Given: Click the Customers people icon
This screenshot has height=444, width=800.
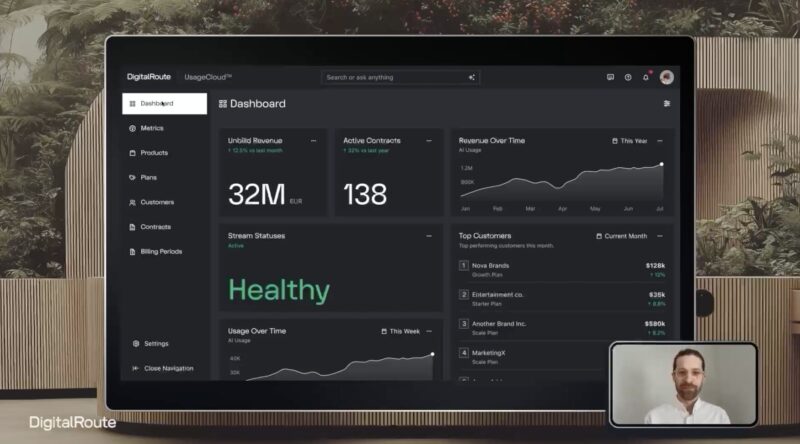Looking at the screenshot, I should [x=132, y=203].
